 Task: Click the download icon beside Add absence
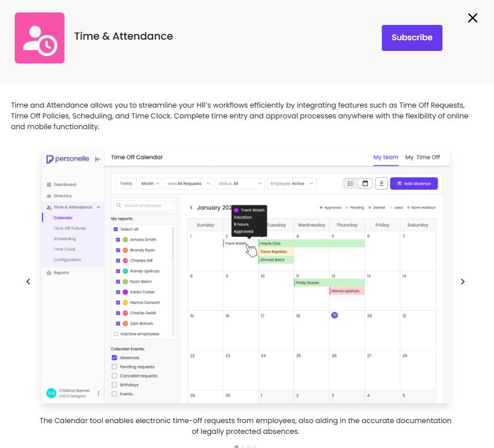(x=382, y=184)
